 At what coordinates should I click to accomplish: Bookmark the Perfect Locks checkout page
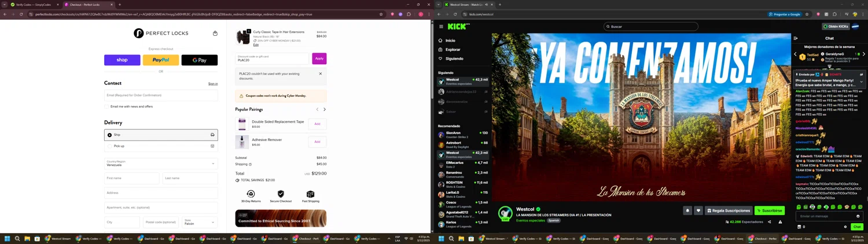pyautogui.click(x=381, y=14)
